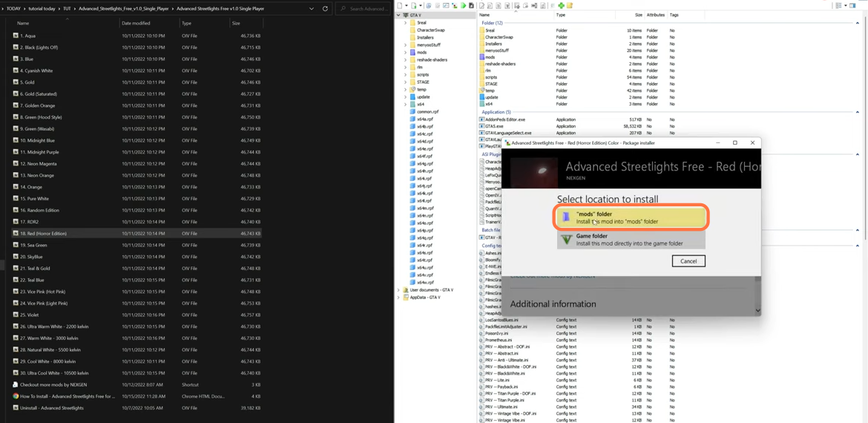The height and width of the screenshot is (423, 868).
Task: Click the purple mods folder icon in list
Action: pos(481,57)
